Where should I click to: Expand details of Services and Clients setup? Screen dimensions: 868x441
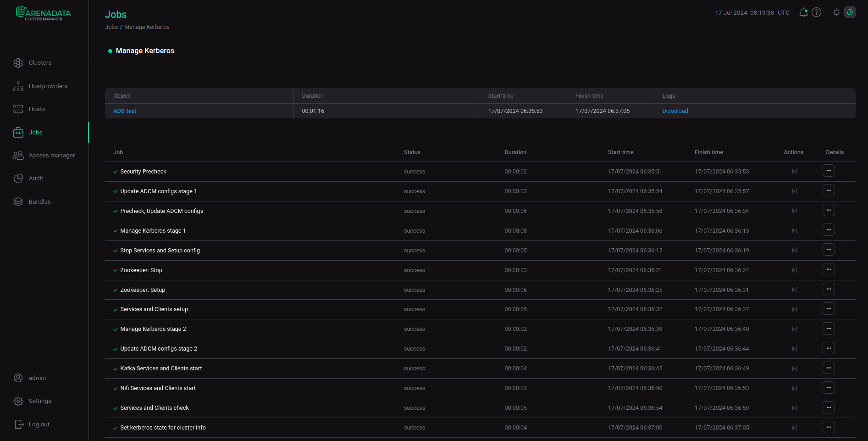point(829,309)
